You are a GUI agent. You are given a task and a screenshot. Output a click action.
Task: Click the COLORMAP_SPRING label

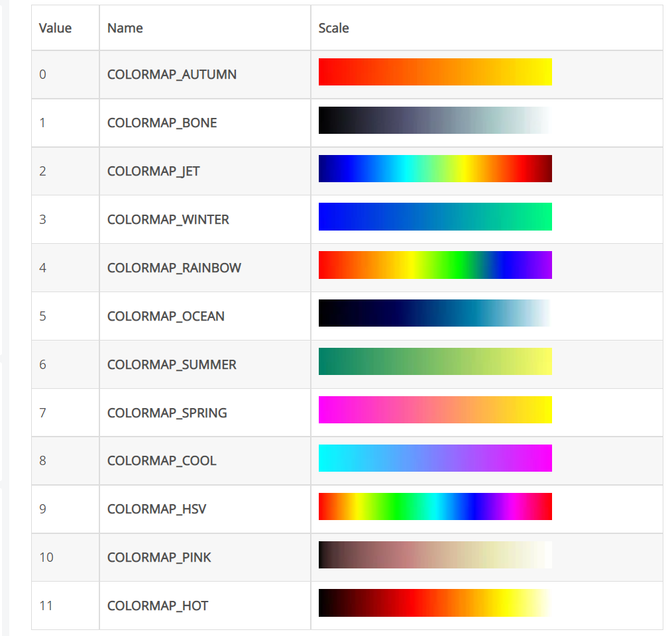[x=166, y=412]
